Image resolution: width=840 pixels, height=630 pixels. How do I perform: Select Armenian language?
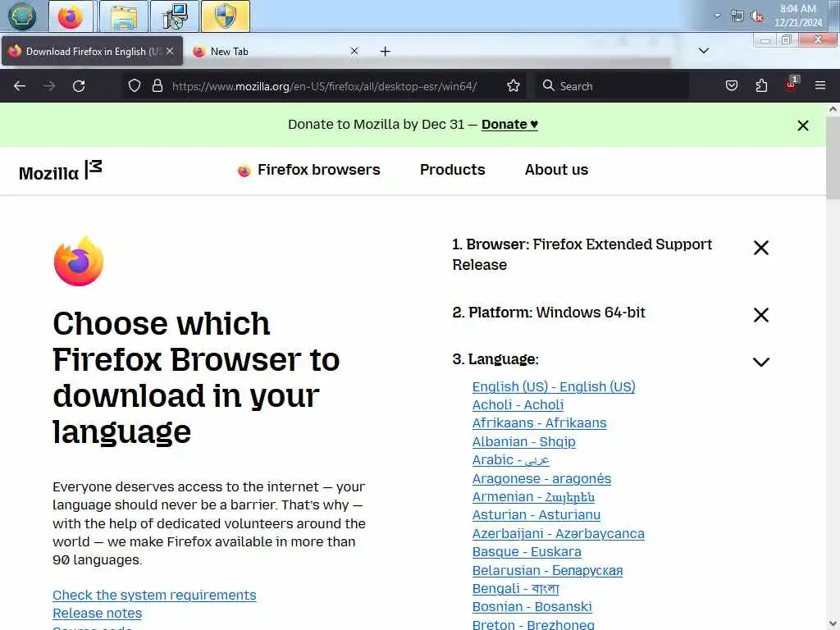tap(533, 497)
